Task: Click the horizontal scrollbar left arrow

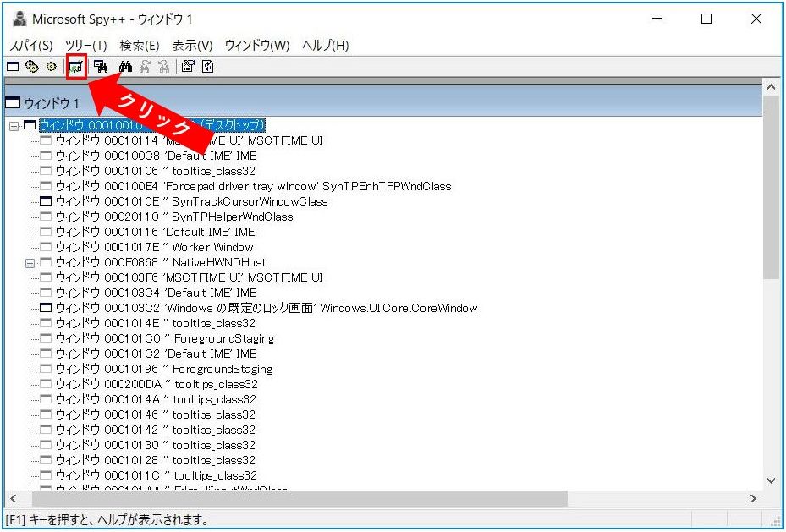Action: coord(13,498)
